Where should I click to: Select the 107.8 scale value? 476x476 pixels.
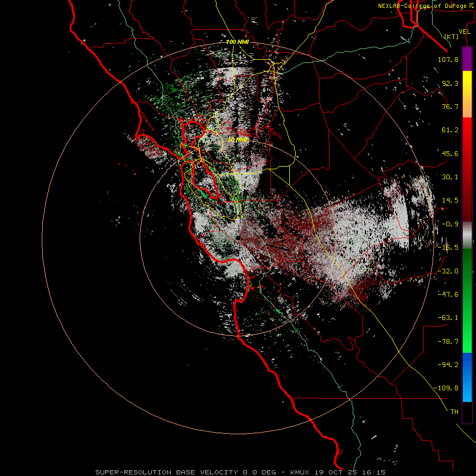pos(448,59)
